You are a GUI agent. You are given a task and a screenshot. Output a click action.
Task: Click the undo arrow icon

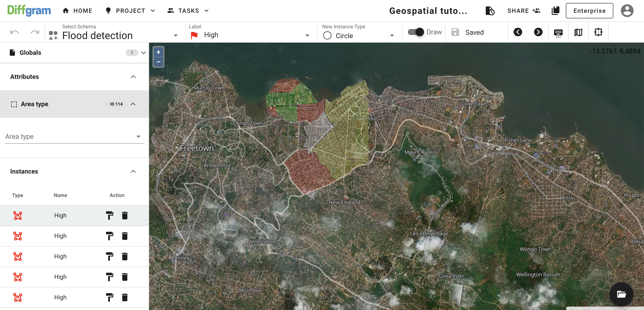14,32
